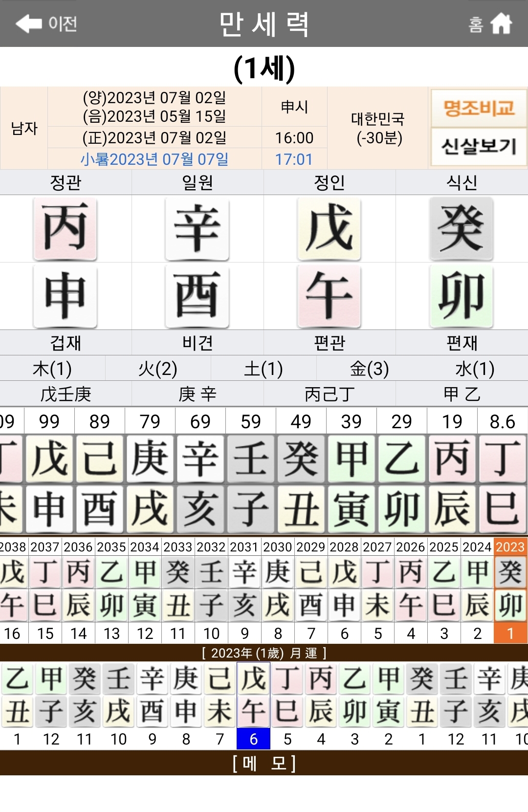This screenshot has width=528, height=812.
Task: Tap the 편재 label below year pillar
Action: coord(462,343)
